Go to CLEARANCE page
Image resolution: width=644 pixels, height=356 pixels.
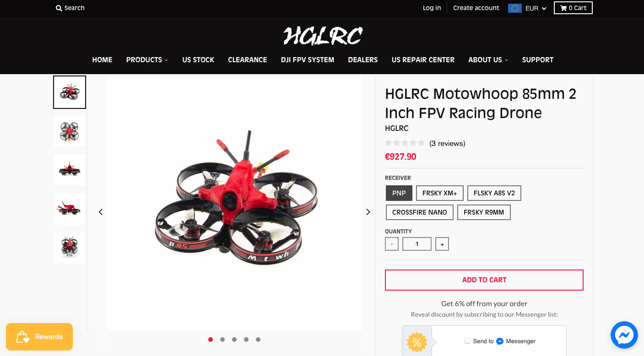248,60
